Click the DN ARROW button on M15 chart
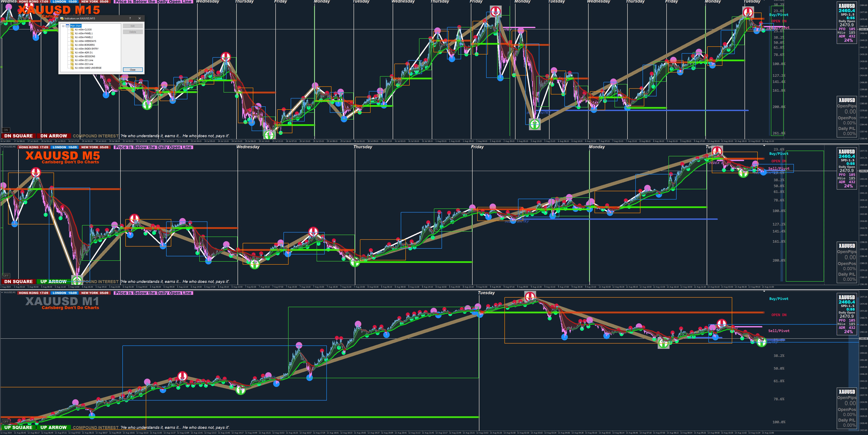This screenshot has height=435, width=868. pos(54,136)
